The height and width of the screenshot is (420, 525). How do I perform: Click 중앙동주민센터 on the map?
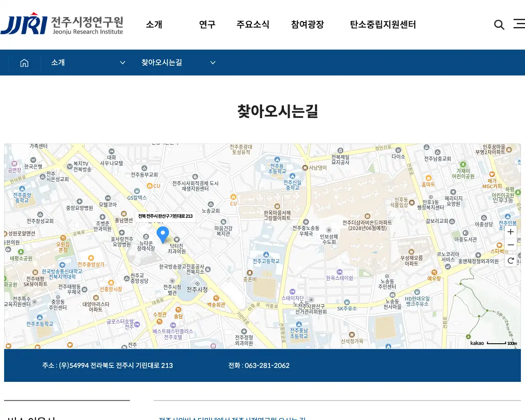(x=58, y=304)
